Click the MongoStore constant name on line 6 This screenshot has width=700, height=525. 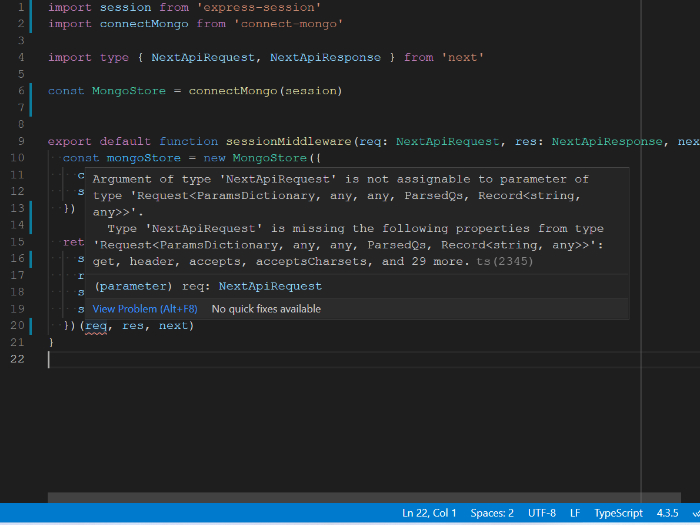tap(129, 91)
